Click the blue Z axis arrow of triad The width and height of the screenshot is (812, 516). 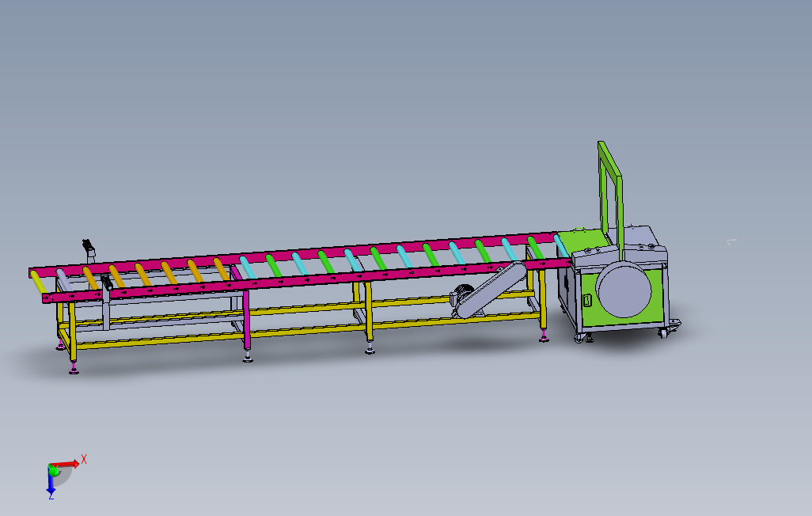click(50, 482)
